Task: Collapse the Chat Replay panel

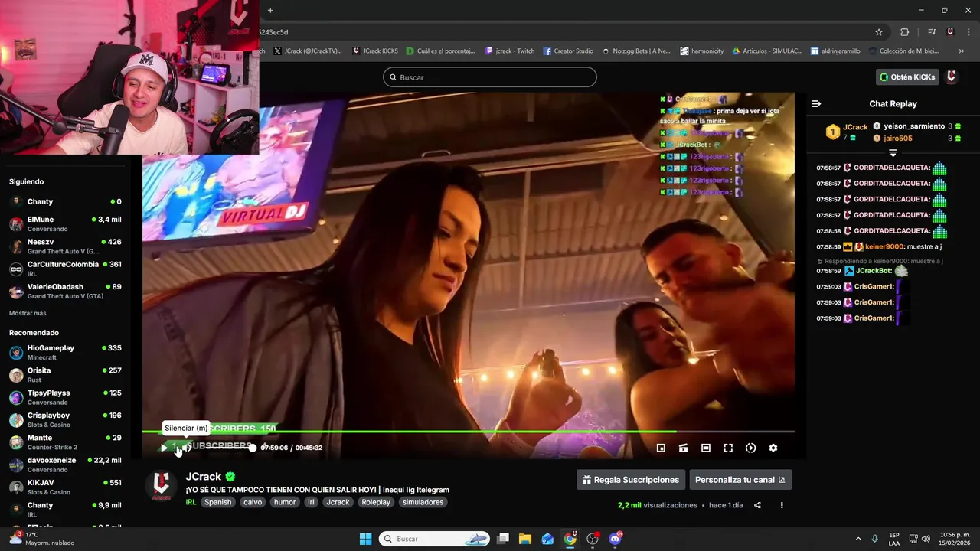Action: (816, 104)
